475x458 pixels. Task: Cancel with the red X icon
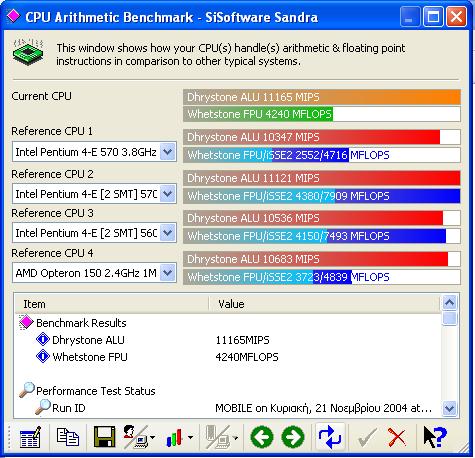pyautogui.click(x=397, y=437)
